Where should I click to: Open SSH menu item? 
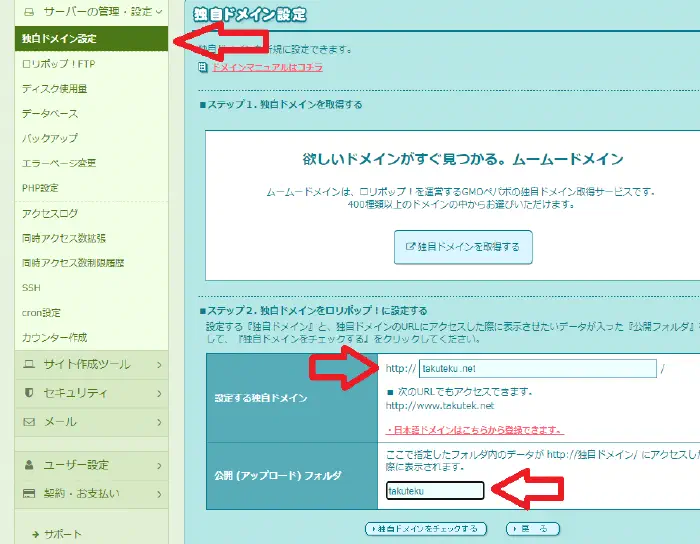31,288
